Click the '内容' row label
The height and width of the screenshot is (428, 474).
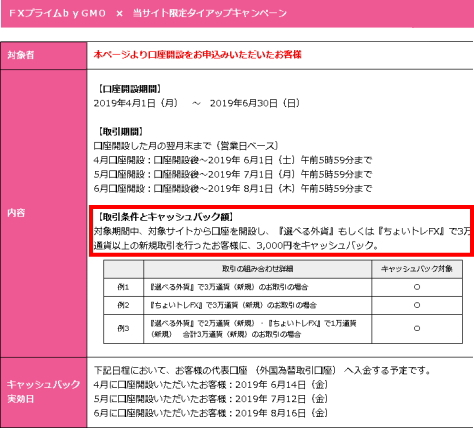[x=16, y=213]
